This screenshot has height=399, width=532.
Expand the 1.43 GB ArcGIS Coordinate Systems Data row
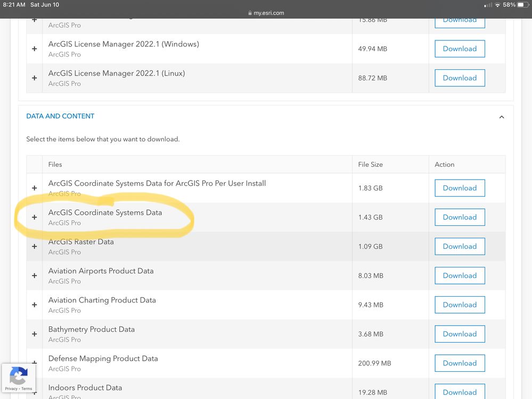point(34,217)
